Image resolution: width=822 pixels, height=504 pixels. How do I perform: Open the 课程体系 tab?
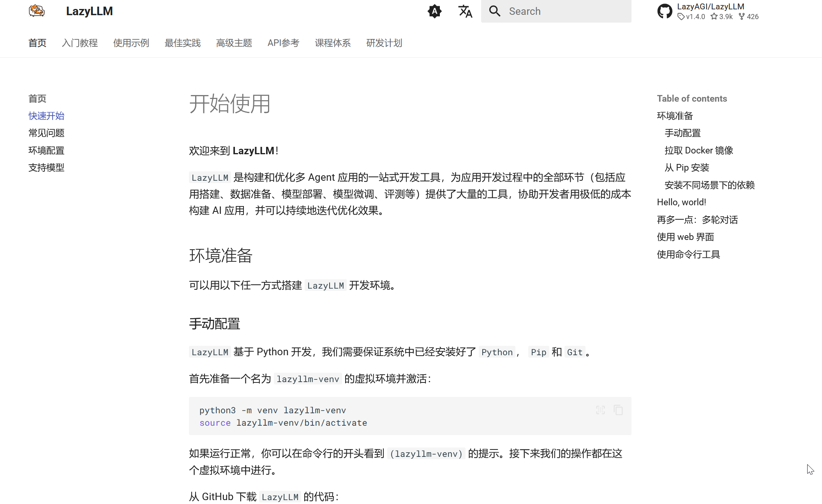coord(333,43)
